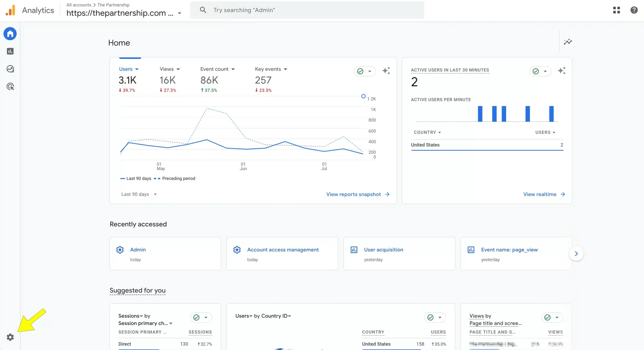
Task: Click the report icon on the Event name: page_view card
Action: [x=471, y=250]
